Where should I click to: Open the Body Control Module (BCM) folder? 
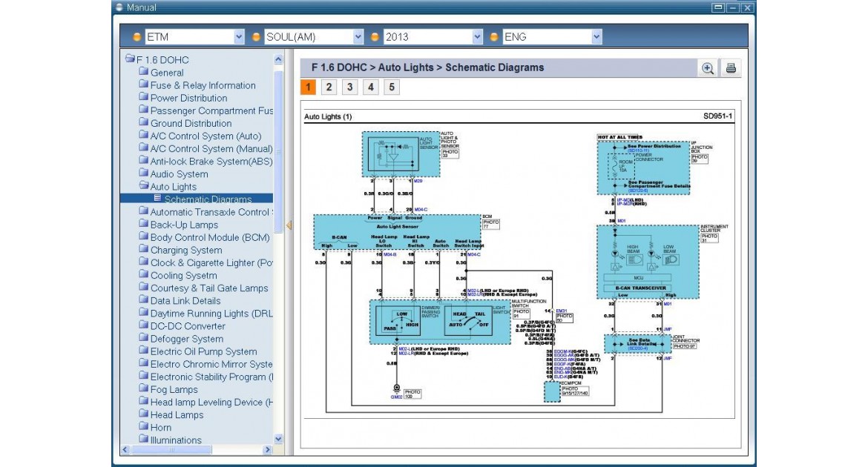click(204, 237)
